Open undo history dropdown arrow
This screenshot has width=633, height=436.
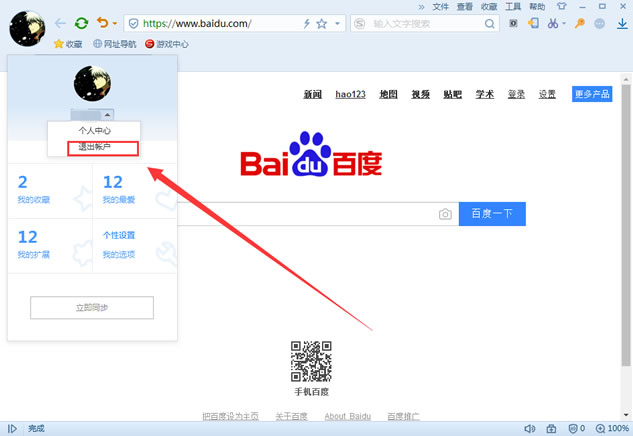pos(115,23)
